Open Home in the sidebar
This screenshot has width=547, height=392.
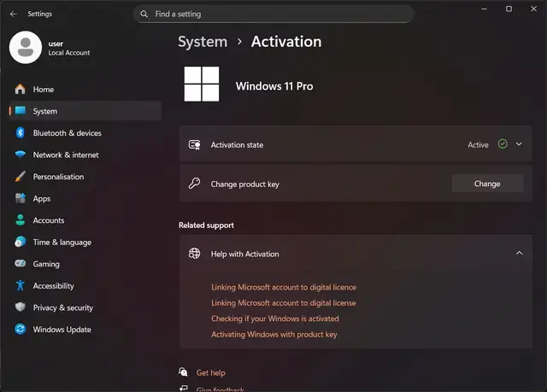(x=85, y=89)
